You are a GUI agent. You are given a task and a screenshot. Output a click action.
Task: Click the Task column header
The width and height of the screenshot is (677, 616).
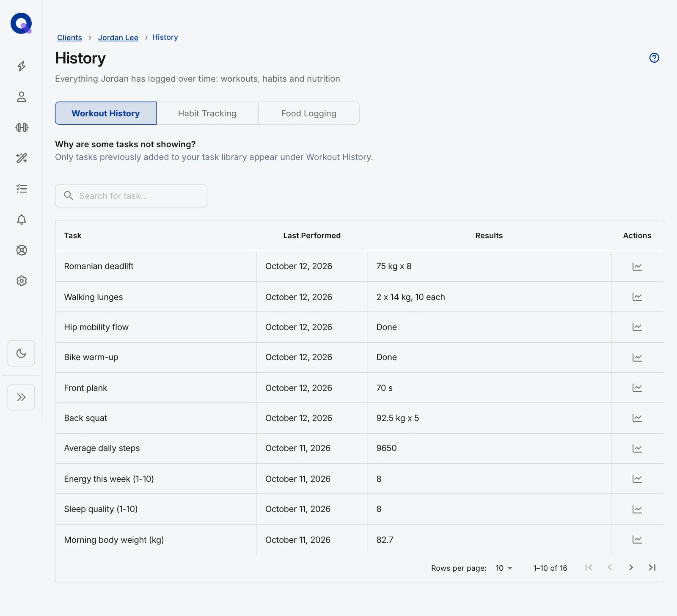(x=73, y=236)
